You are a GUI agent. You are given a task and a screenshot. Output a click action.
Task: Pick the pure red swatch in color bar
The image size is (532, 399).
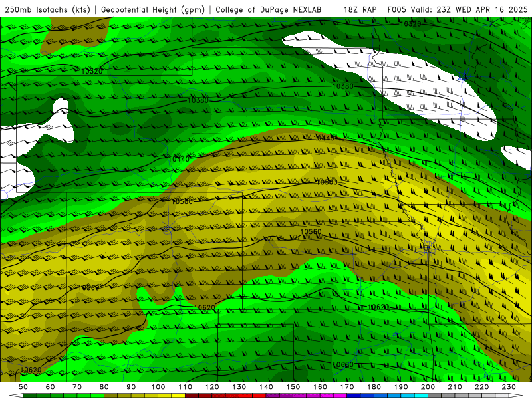click(x=259, y=395)
